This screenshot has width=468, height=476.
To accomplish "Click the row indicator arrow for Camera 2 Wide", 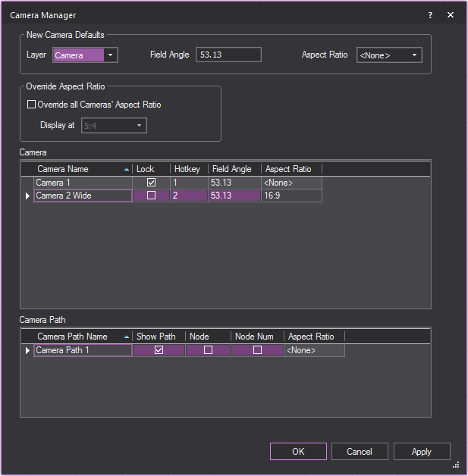I will [x=28, y=196].
